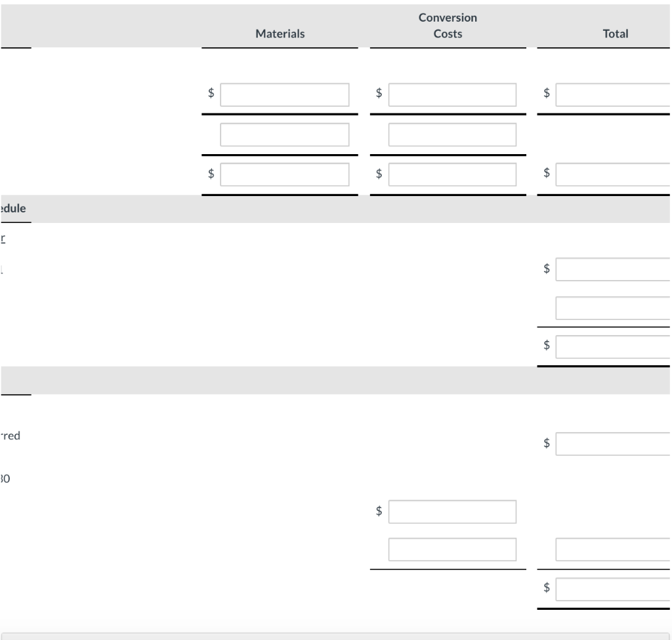
Task: Click bottom-section Conversion Costs input without dollar sign
Action: (452, 550)
